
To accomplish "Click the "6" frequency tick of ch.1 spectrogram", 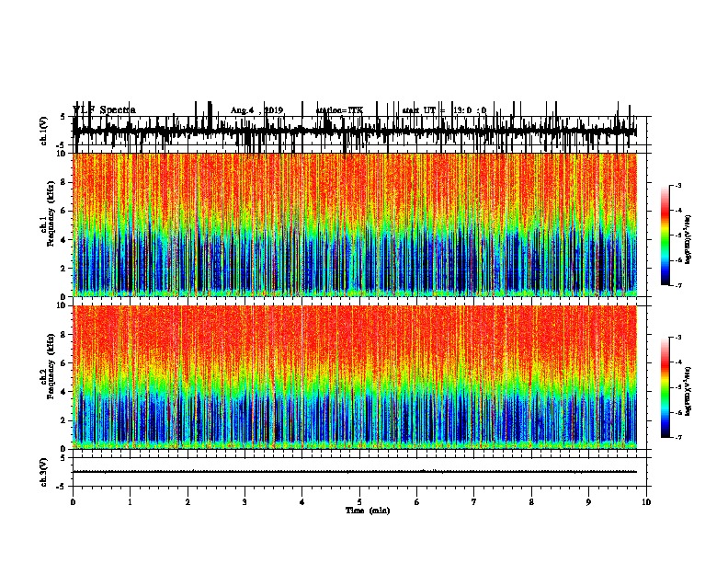I will 64,211.
